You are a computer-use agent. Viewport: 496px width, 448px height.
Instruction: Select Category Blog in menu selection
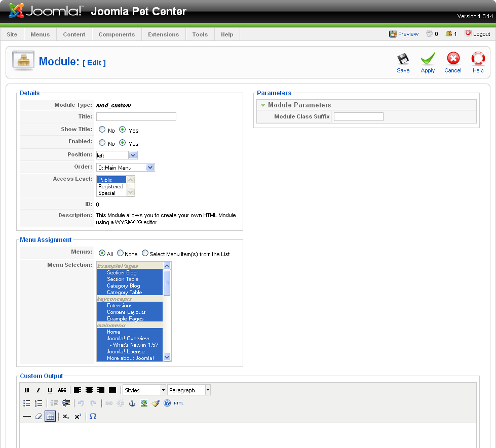point(130,286)
